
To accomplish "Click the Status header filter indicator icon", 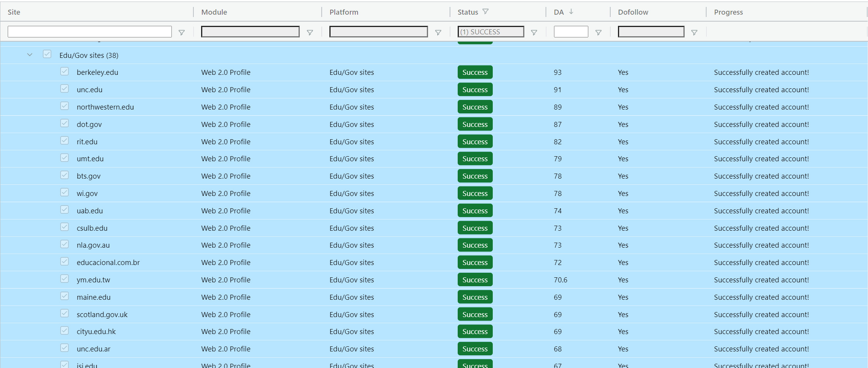I will point(485,12).
